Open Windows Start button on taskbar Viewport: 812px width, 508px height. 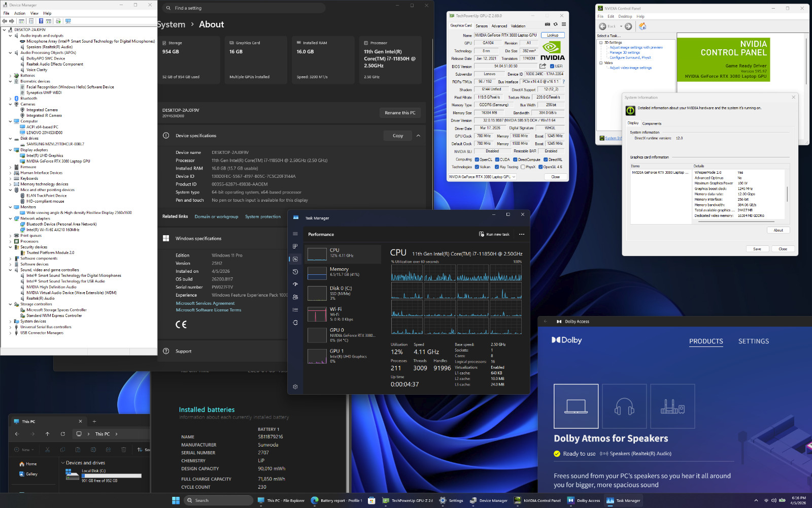click(176, 500)
